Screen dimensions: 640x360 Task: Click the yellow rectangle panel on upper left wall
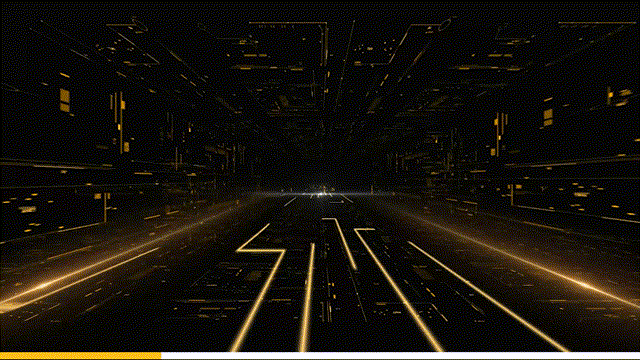tap(64, 100)
